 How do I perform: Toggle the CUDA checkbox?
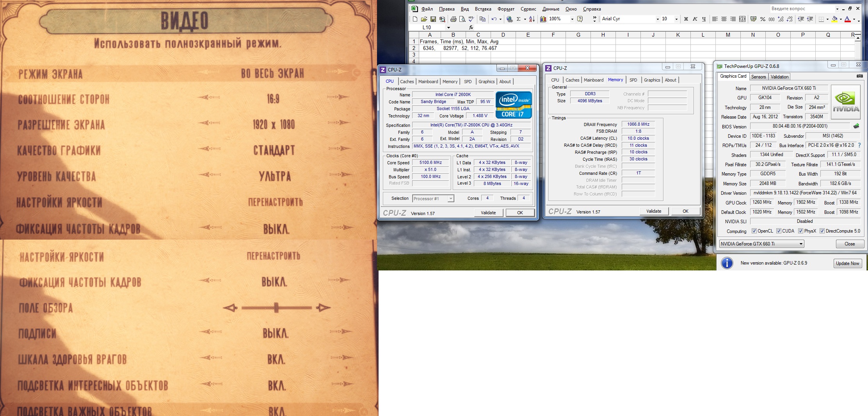tap(779, 231)
